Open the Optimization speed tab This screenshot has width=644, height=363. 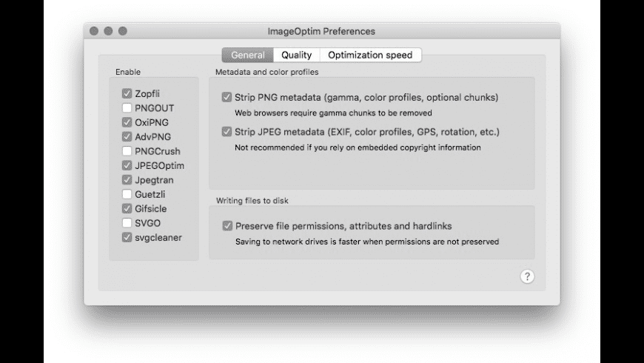coord(370,55)
